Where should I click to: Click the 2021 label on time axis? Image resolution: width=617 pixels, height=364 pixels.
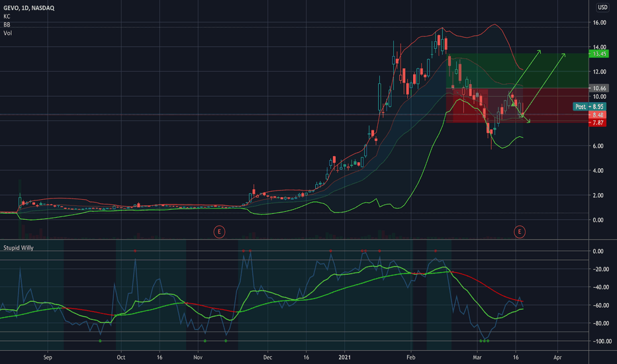click(345, 357)
